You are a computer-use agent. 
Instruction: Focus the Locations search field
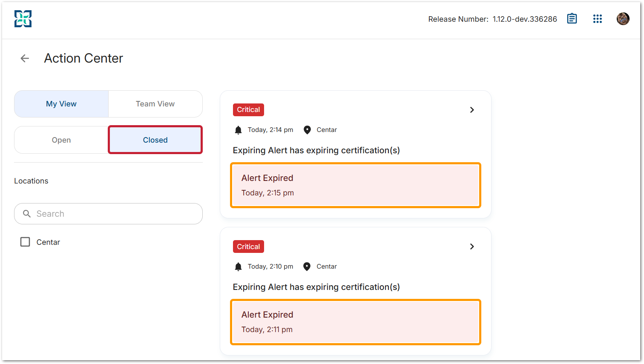[115, 214]
